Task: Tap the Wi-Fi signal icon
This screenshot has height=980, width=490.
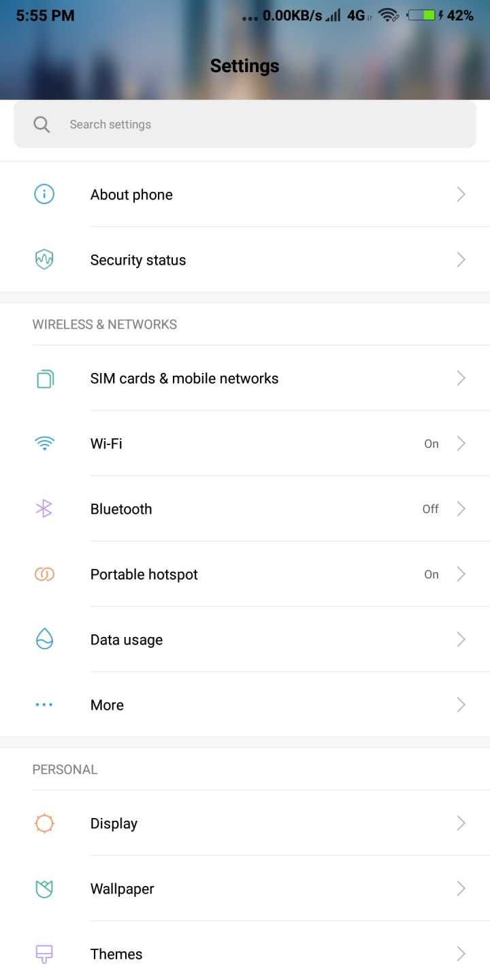Action: point(44,444)
